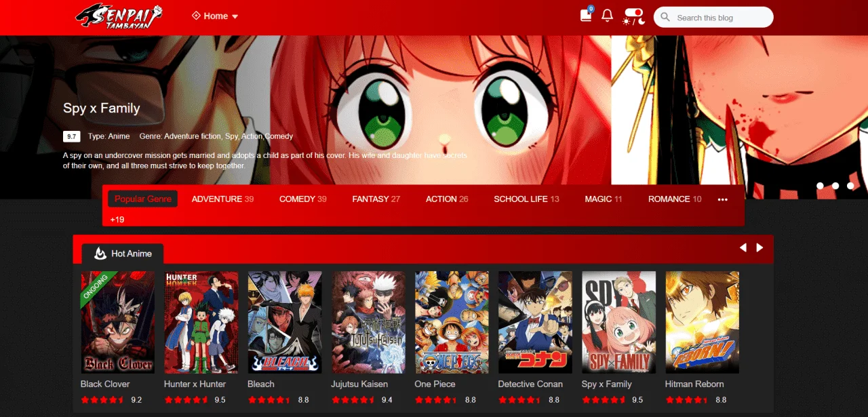Click the Popular Genre label
The width and height of the screenshot is (868, 417).
point(142,199)
